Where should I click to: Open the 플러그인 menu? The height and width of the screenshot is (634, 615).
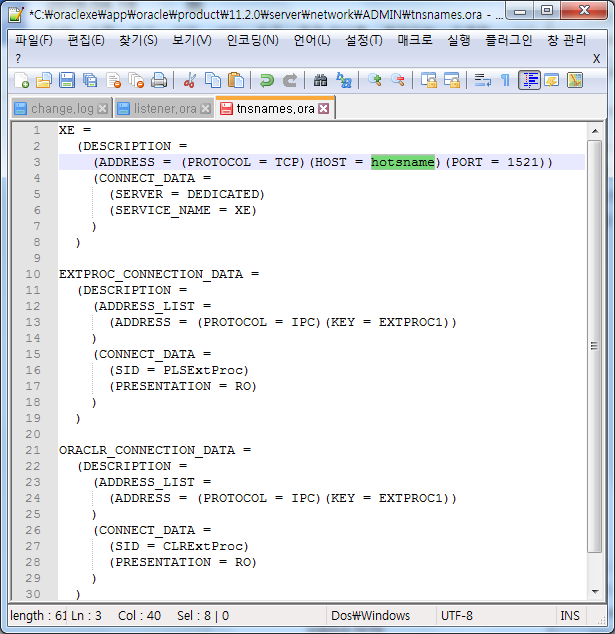[x=508, y=40]
